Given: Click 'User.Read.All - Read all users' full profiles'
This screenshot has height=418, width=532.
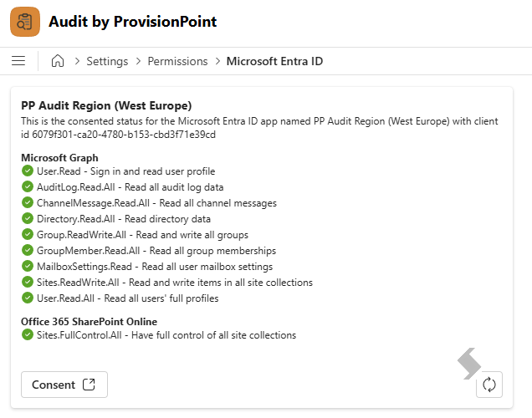Looking at the screenshot, I should coord(128,298).
